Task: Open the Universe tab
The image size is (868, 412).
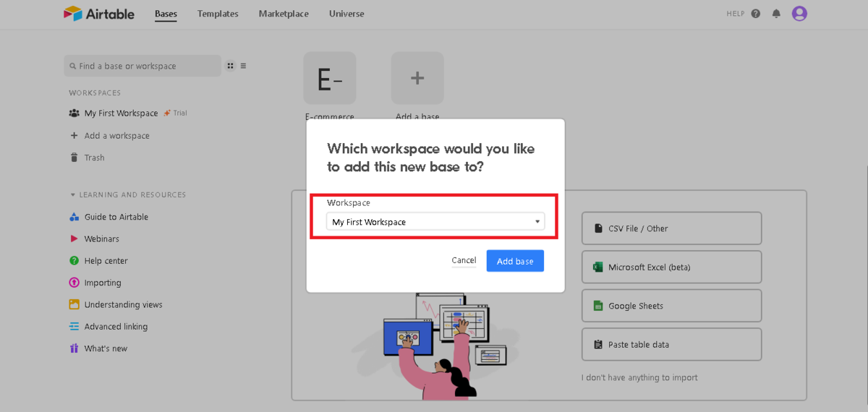Action: 346,14
